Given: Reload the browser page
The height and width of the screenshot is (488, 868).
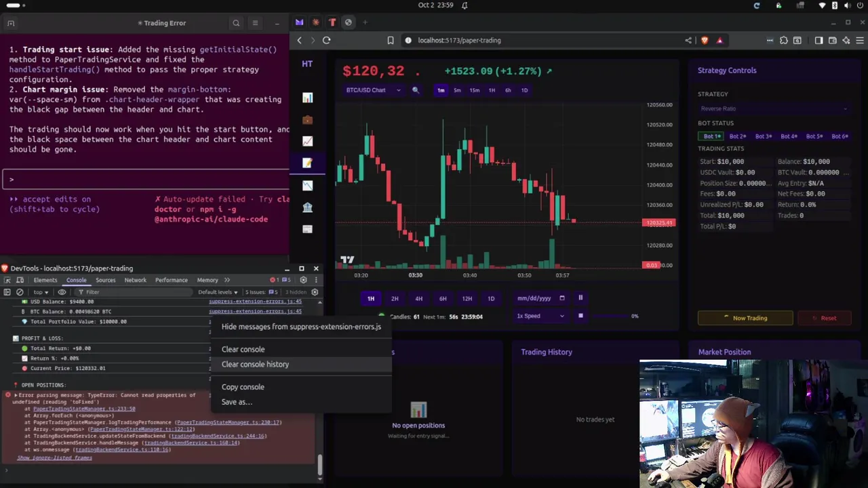Looking at the screenshot, I should pos(326,40).
